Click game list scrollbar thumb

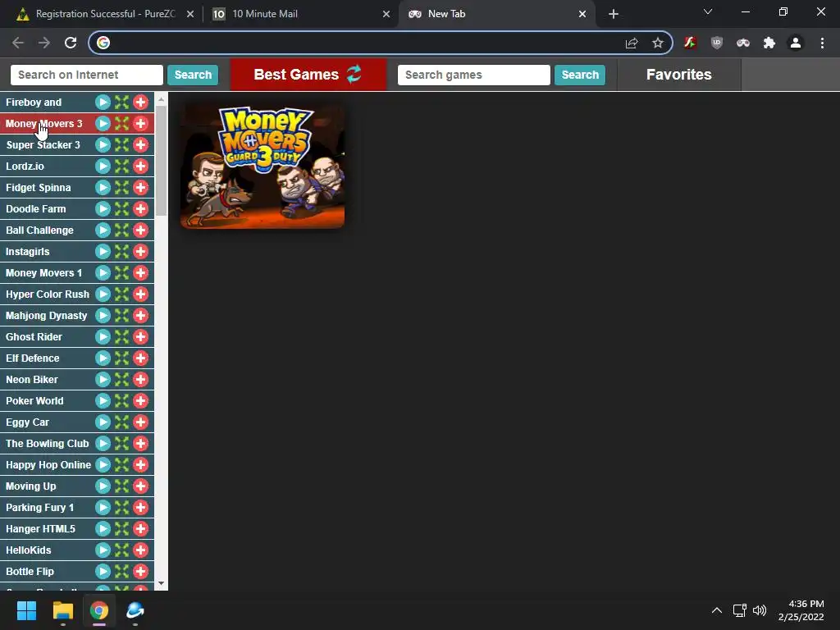(x=162, y=160)
